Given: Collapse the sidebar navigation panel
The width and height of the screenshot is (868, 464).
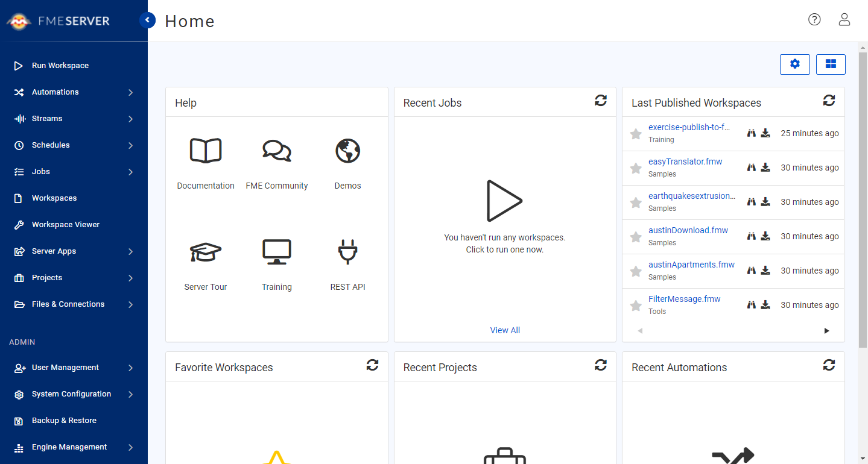Looking at the screenshot, I should [x=147, y=20].
